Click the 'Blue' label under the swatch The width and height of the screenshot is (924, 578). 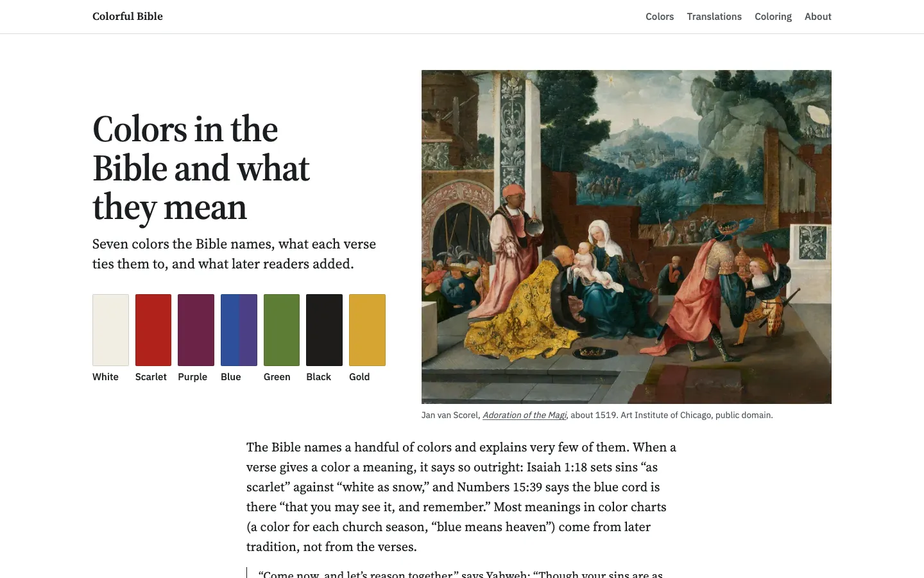231,377
